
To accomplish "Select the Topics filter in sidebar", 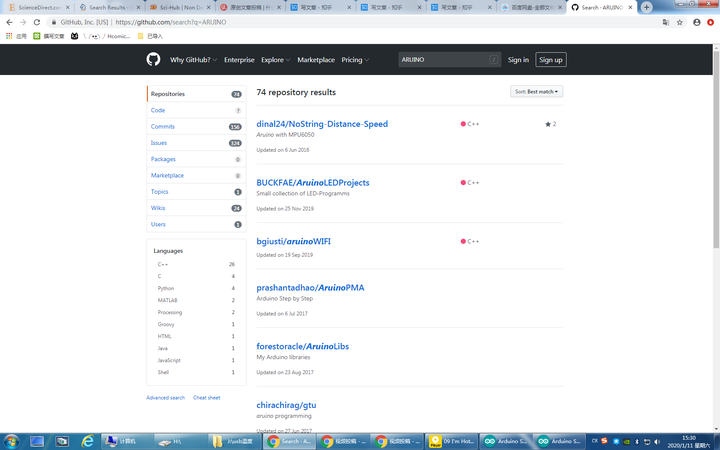I will pos(196,191).
